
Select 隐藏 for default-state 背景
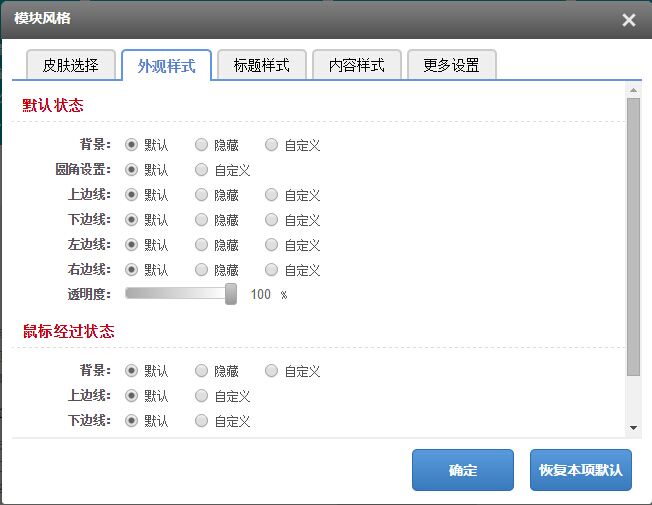(202, 145)
